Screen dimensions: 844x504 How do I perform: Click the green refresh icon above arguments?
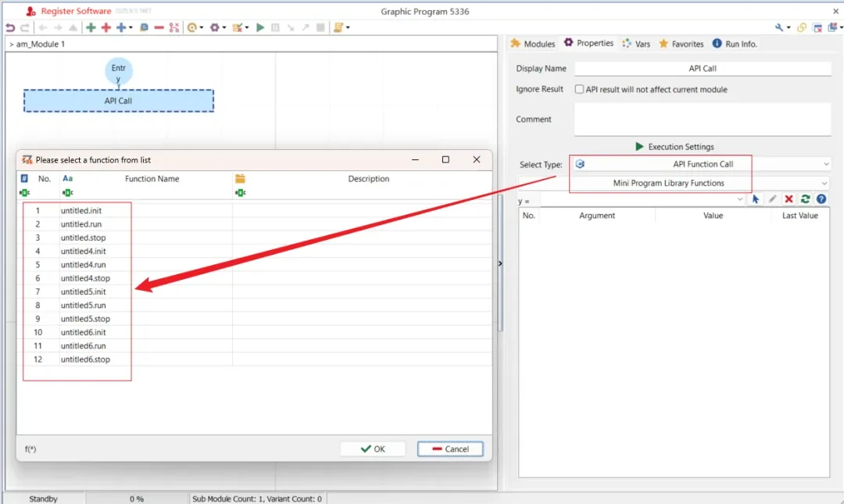click(x=805, y=199)
